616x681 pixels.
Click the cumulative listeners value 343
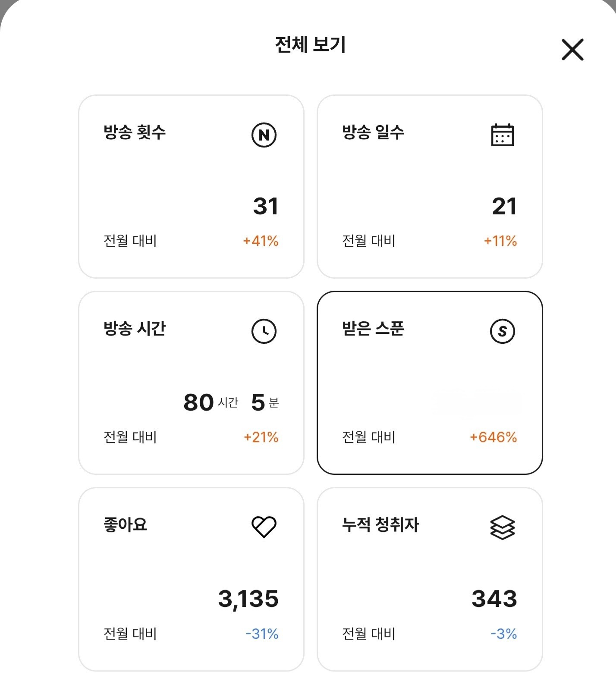(494, 599)
